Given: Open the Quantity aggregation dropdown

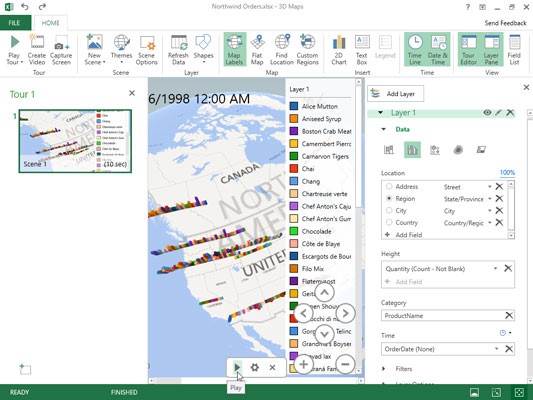Looking at the screenshot, I should (x=495, y=268).
